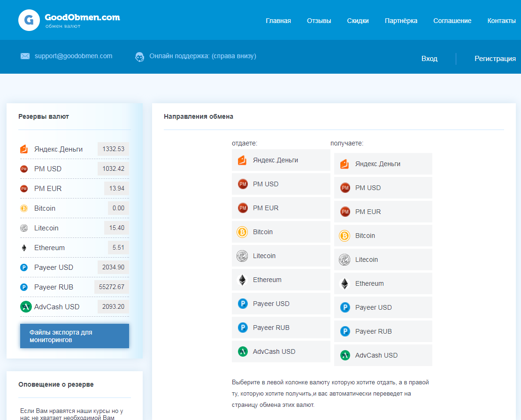The height and width of the screenshot is (420, 521).
Task: Click reserve value 55272.67
Action: (112, 287)
